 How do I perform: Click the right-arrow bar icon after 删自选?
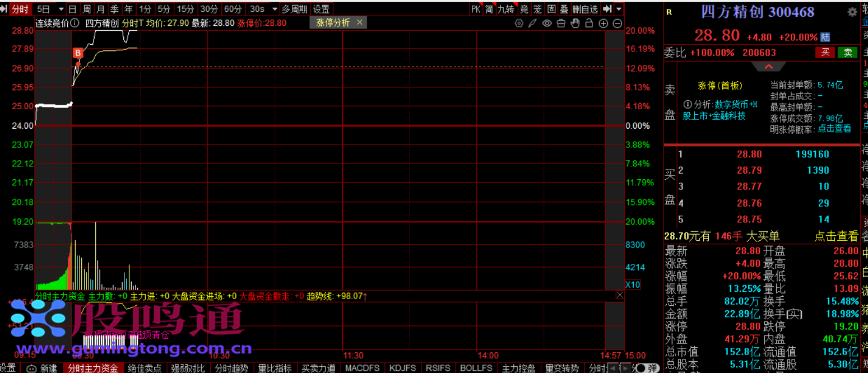coord(607,9)
